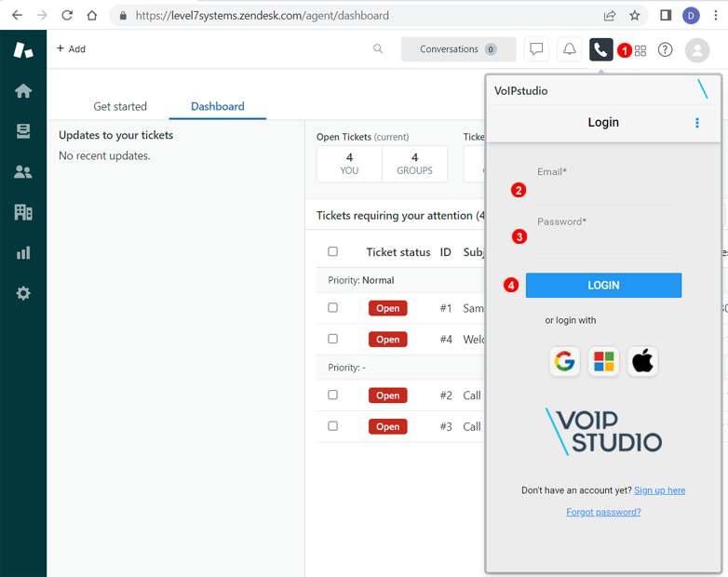This screenshot has height=577, width=728.
Task: Switch to the Get started tab
Action: [120, 106]
